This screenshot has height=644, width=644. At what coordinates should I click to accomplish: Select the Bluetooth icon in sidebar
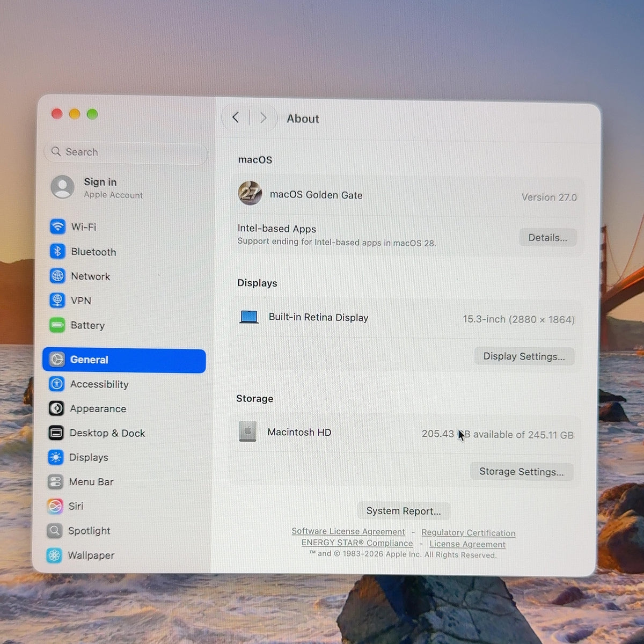pyautogui.click(x=57, y=251)
